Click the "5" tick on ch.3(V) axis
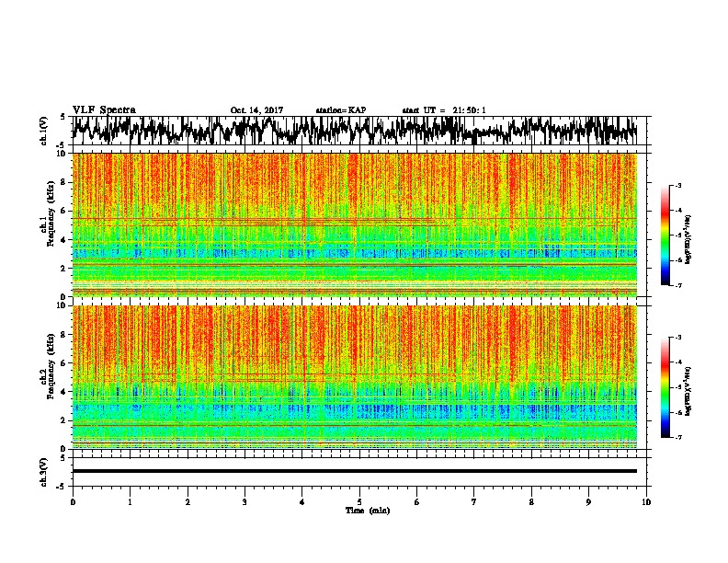The image size is (728, 563). tap(63, 458)
